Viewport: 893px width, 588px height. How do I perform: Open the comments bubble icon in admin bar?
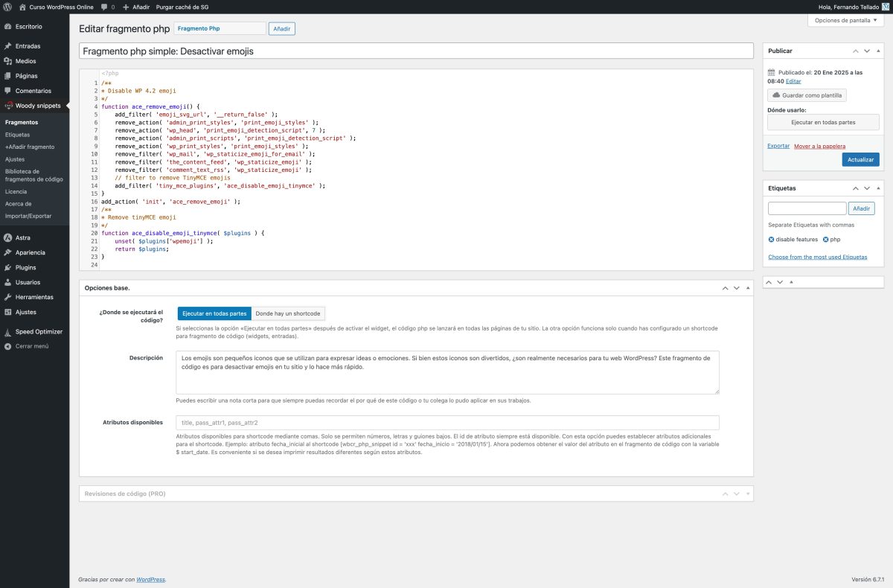(x=104, y=6)
